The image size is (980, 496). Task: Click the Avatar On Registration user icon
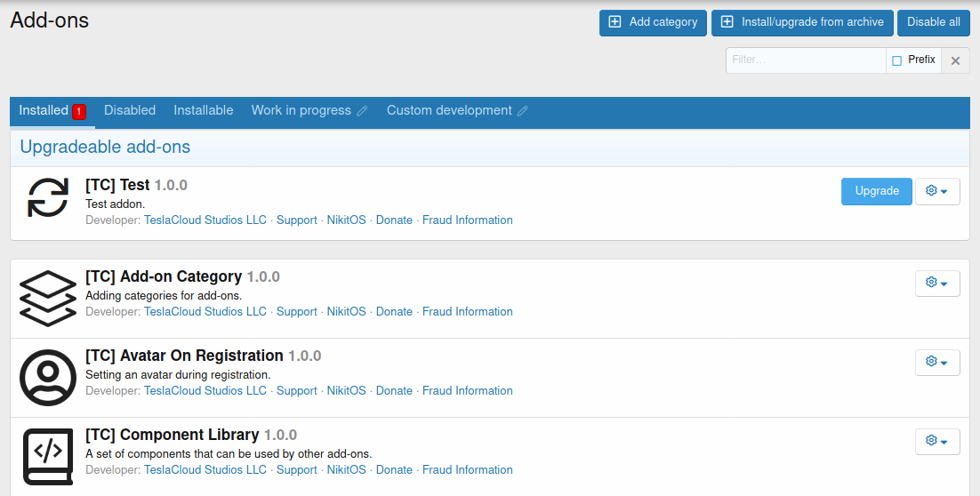coord(48,377)
